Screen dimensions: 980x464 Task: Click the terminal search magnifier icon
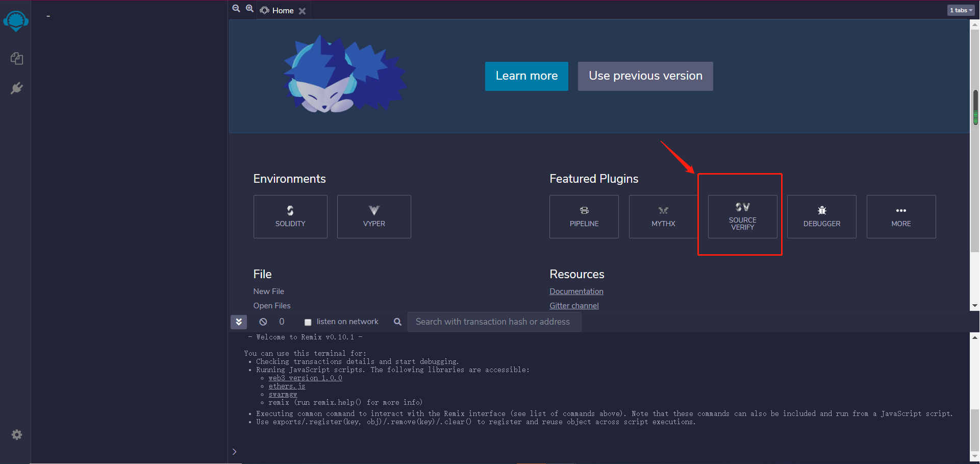click(397, 322)
